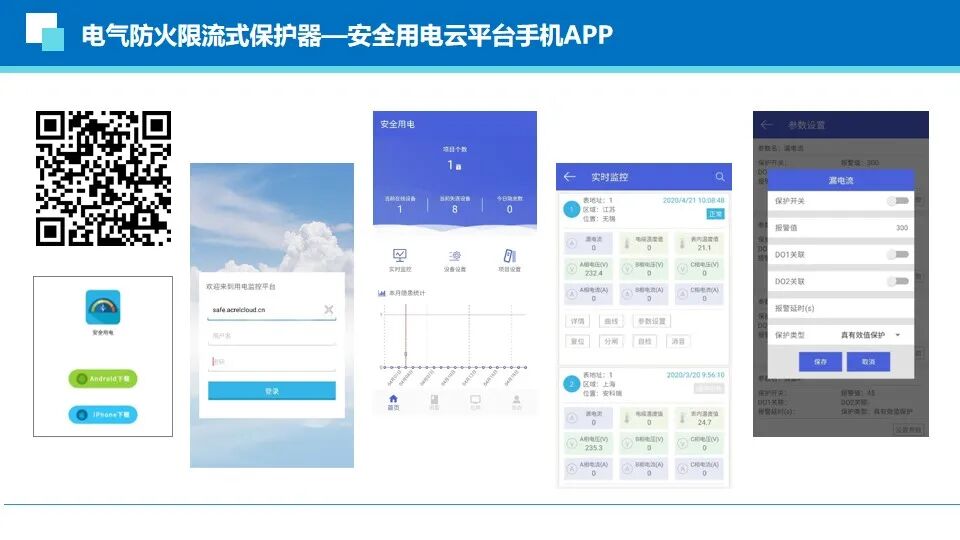The height and width of the screenshot is (540, 960).
Task: Tap the 安全用电 app icon
Action: [103, 307]
